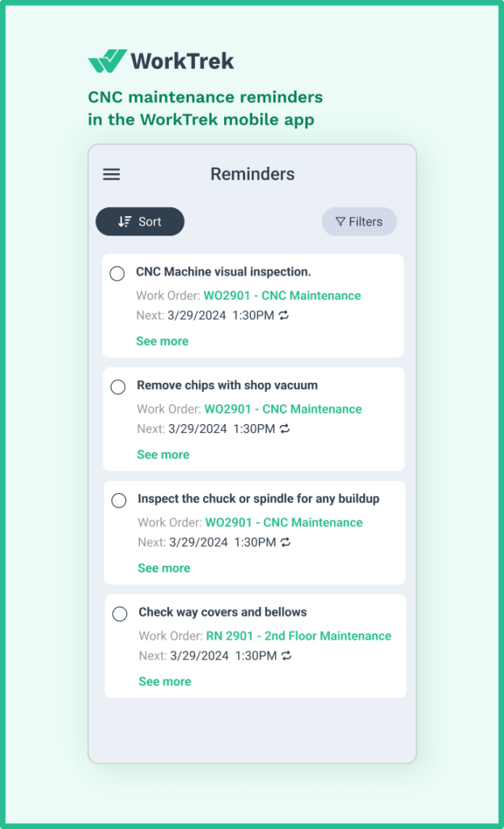
Task: Expand See more on shop vacuum reminder
Action: [163, 454]
